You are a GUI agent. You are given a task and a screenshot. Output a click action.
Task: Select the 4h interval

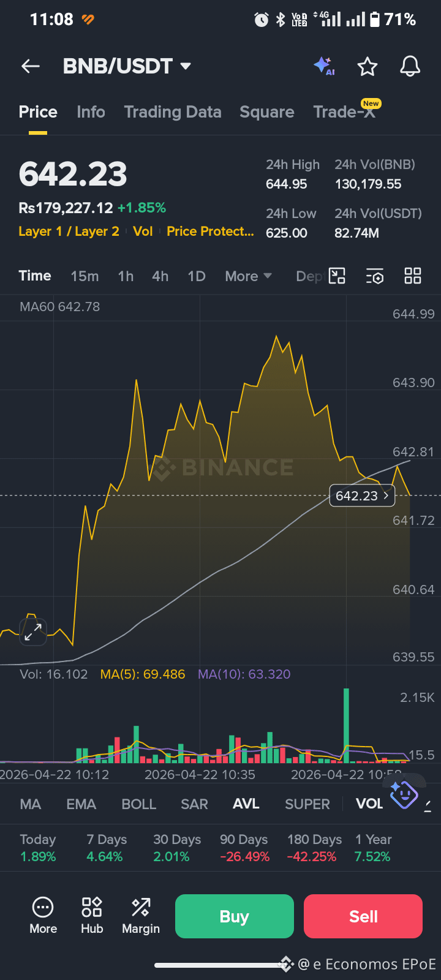click(x=160, y=276)
